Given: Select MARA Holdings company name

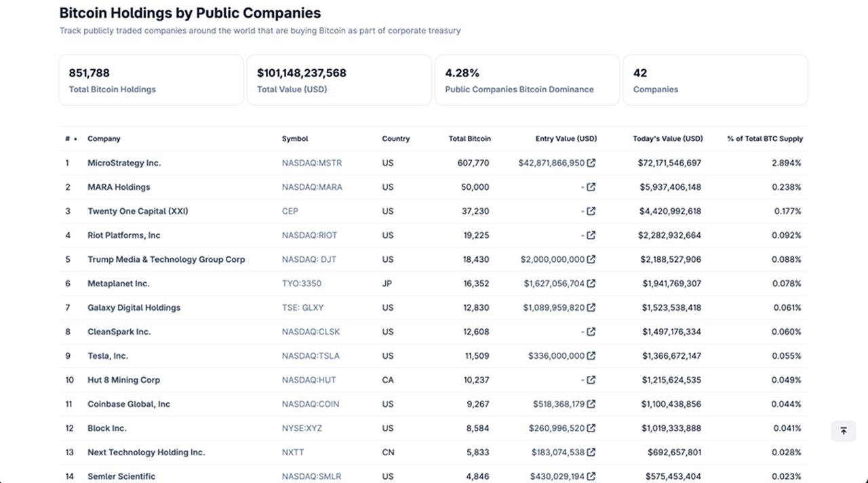Looking at the screenshot, I should (119, 187).
